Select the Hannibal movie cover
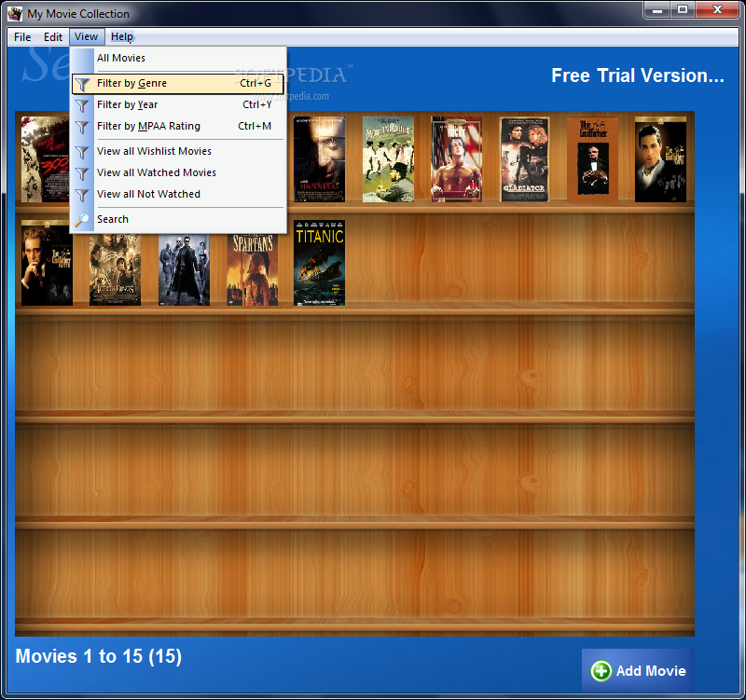Screen dimensions: 746x700 coord(319,159)
